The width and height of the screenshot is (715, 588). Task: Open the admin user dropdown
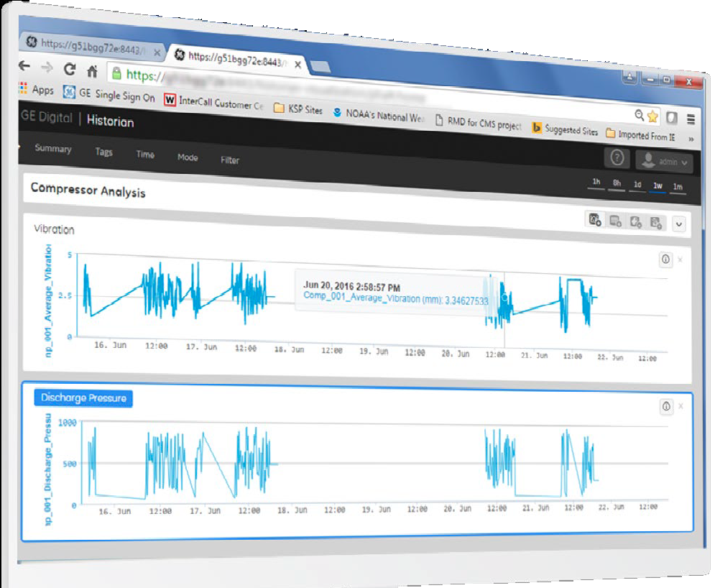[663, 162]
